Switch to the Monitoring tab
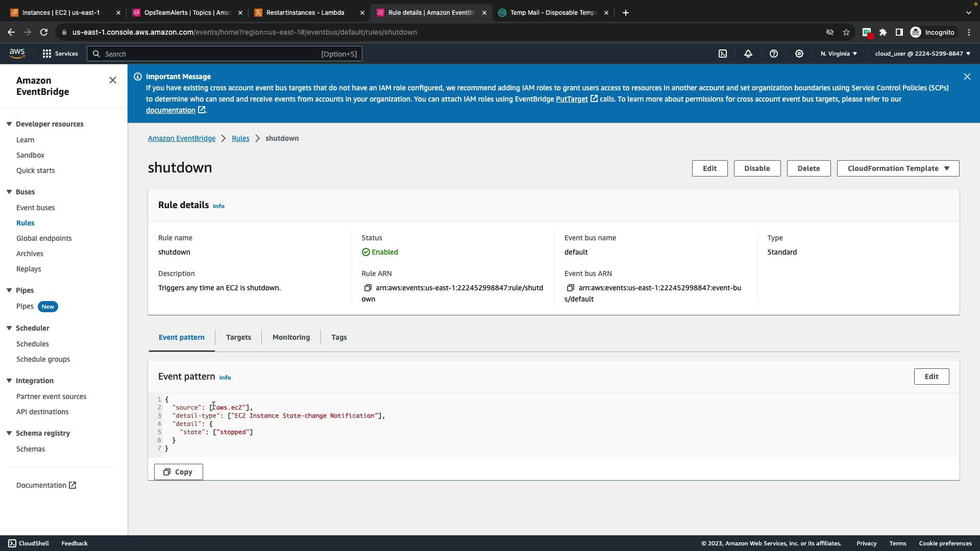Viewport: 980px width, 551px height. point(291,337)
